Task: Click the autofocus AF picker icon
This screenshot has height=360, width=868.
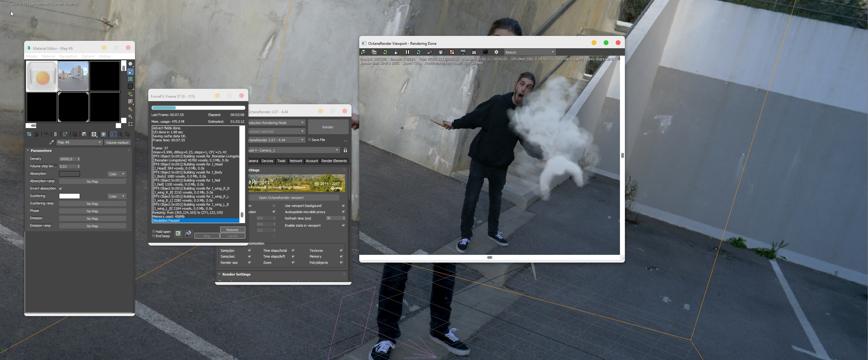Action: pos(429,52)
